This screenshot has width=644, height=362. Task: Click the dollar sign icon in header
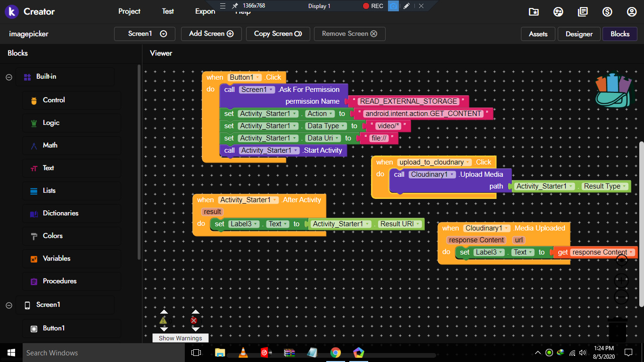click(607, 12)
